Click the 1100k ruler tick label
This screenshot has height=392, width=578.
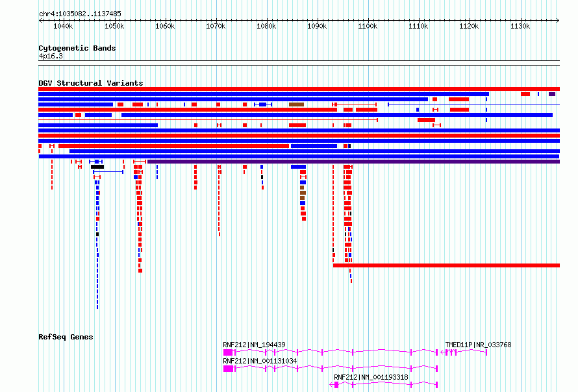[368, 27]
